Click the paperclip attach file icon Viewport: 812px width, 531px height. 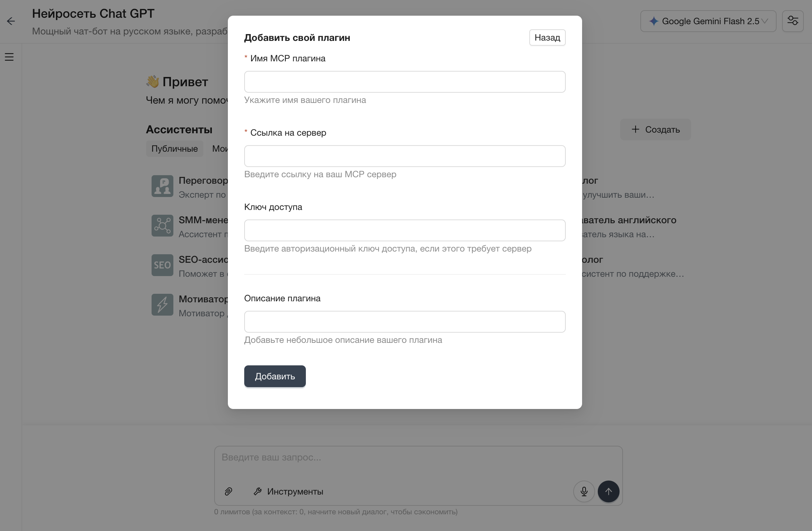pos(229,491)
